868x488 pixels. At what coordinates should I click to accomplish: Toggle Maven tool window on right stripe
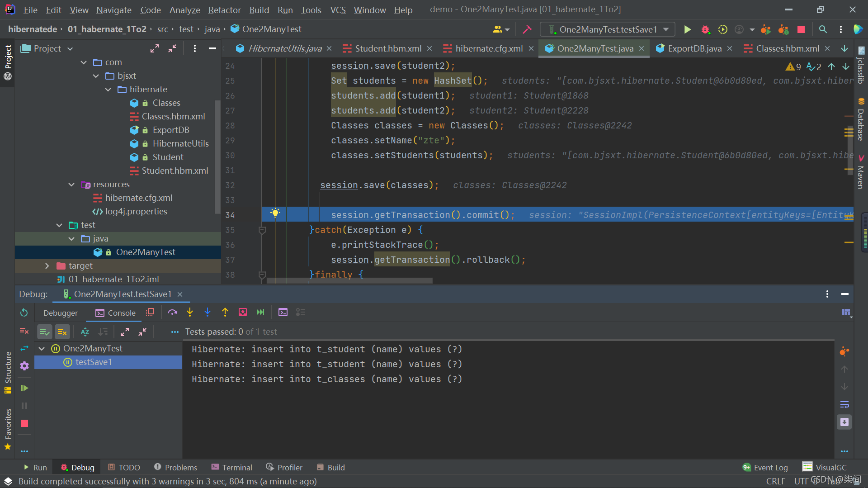coord(861,171)
